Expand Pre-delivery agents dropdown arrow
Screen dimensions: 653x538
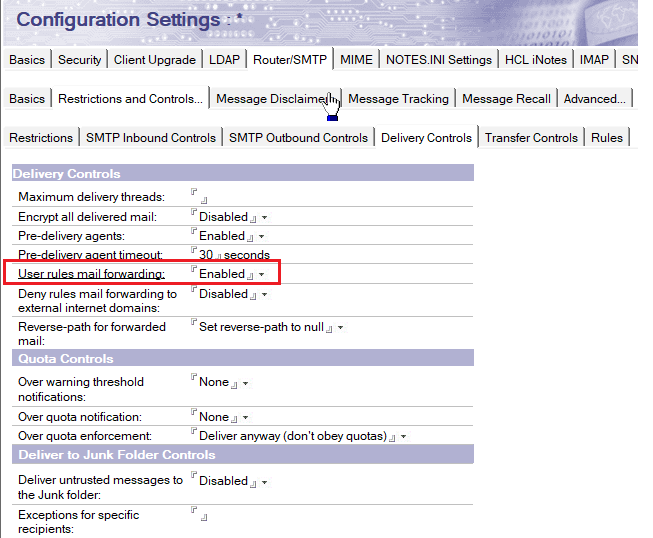pos(261,237)
